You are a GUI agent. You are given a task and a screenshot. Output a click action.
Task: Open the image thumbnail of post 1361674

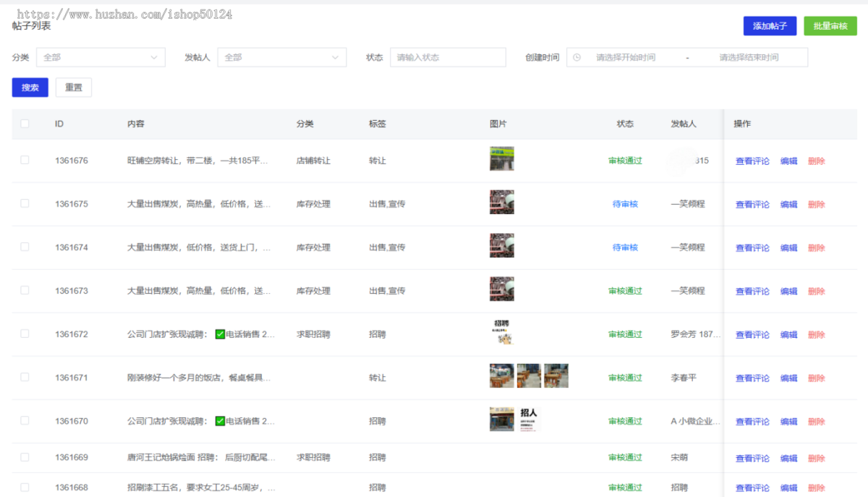(502, 246)
